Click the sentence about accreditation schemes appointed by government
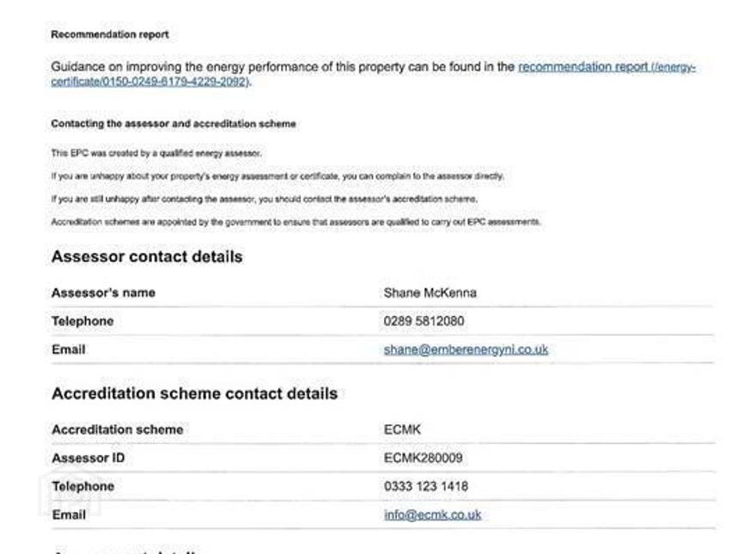 click(x=296, y=222)
